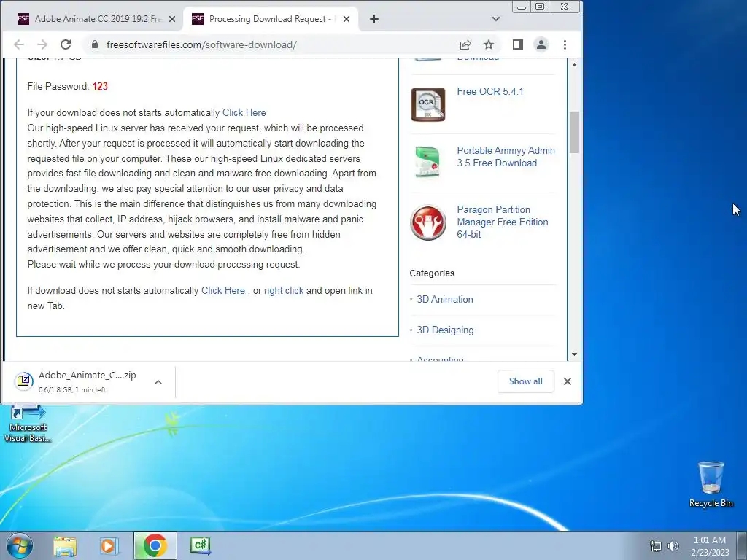This screenshot has height=560, width=747.
Task: Bookmark this page with the star icon
Action: (x=489, y=44)
